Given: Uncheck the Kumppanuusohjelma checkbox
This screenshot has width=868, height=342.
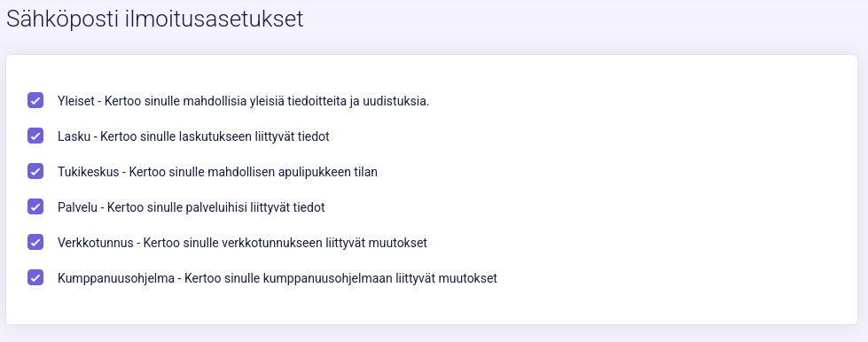Looking at the screenshot, I should [x=35, y=278].
